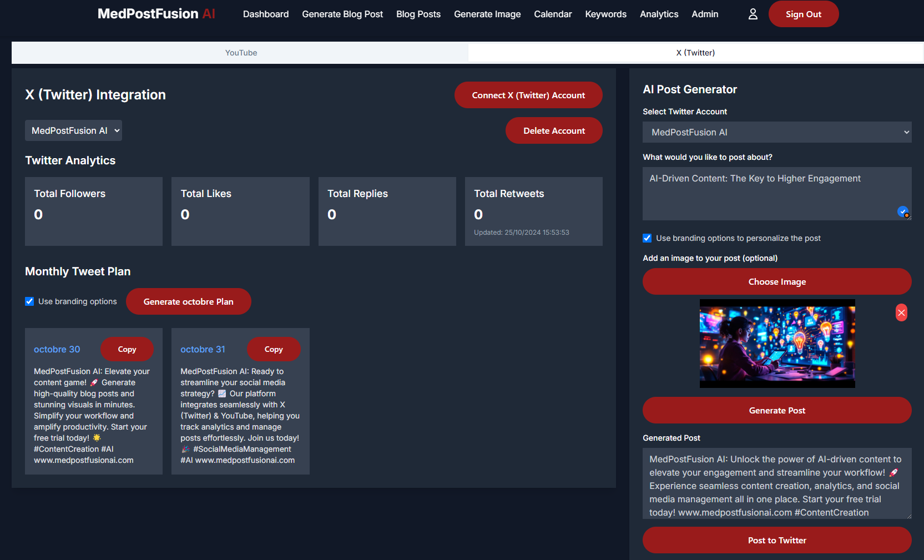Open the MedPostFusion AI account dropdown in Integration
Screen dimensions: 924x560
[x=73, y=130]
